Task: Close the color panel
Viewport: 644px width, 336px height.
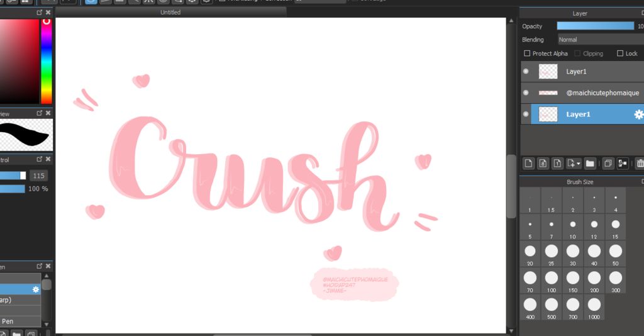Action: [48, 13]
